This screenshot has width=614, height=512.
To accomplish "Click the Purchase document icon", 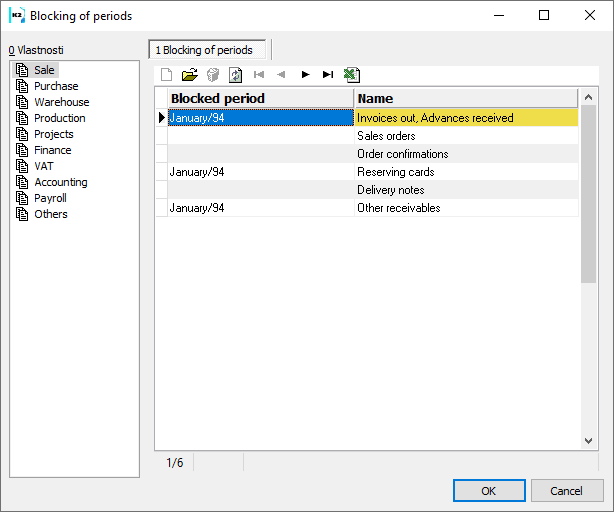I will coord(22,86).
